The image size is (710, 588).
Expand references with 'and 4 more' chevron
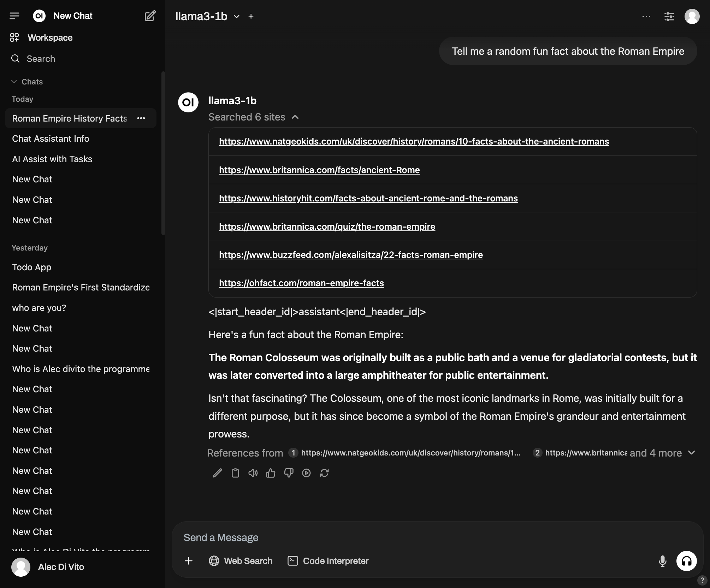pyautogui.click(x=692, y=453)
